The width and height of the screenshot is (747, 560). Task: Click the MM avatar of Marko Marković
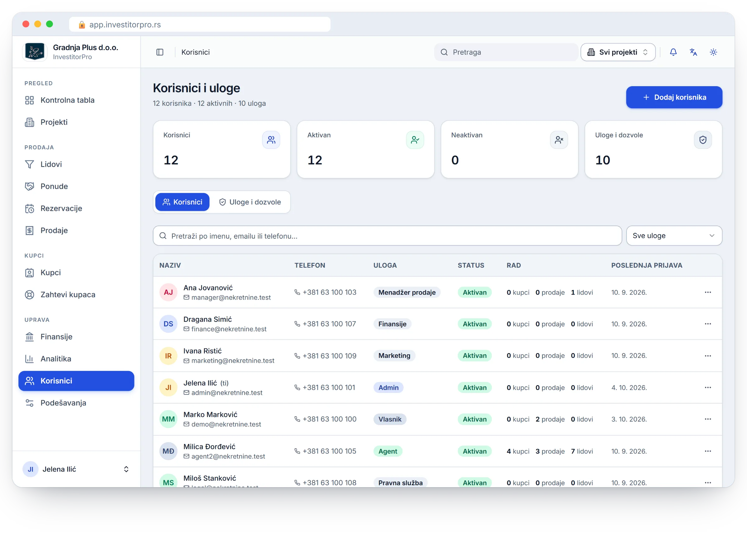pyautogui.click(x=168, y=419)
